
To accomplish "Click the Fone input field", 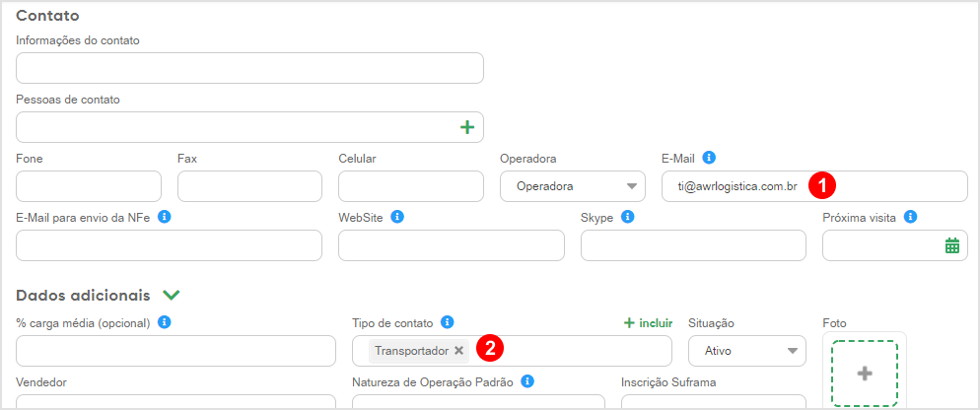I will (88, 186).
